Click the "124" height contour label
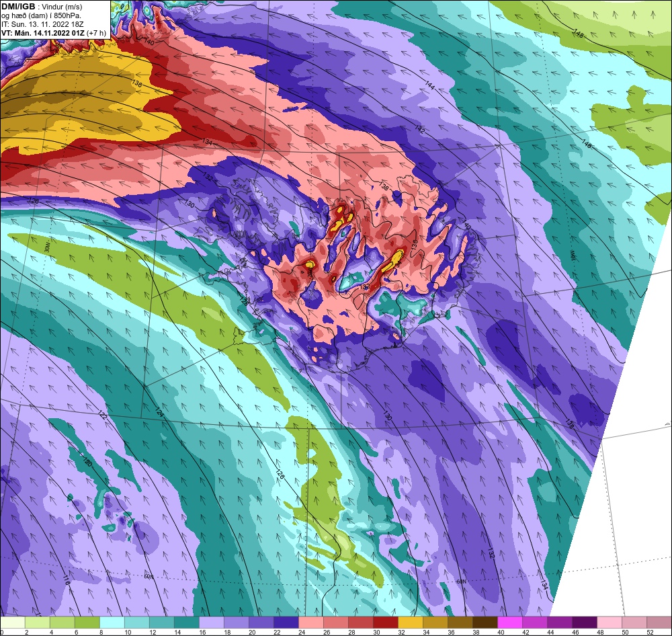The height and width of the screenshot is (636, 672). point(159,413)
